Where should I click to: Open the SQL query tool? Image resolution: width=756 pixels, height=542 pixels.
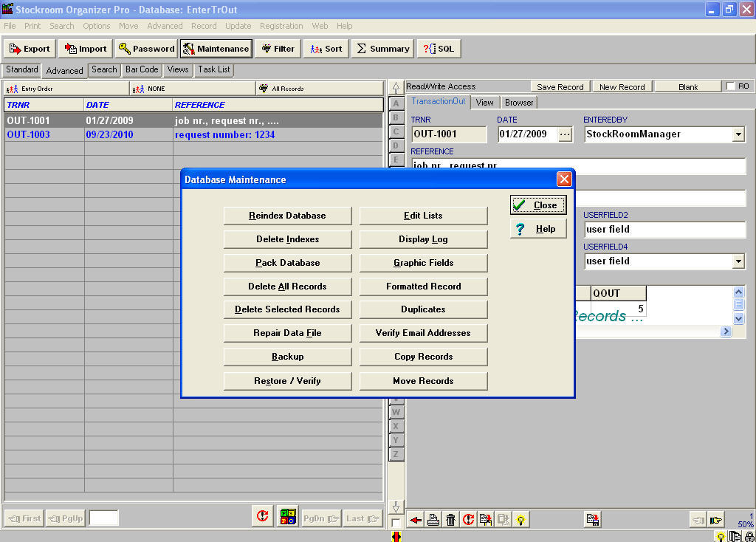coord(439,49)
